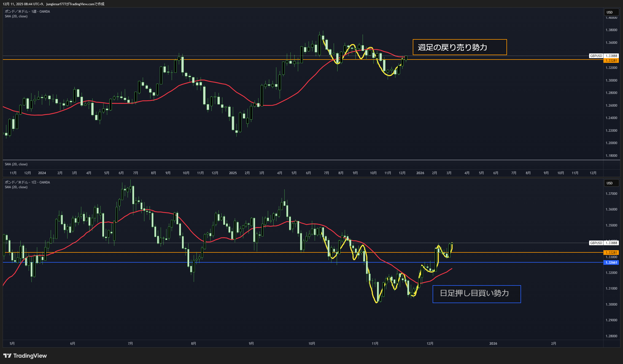623x364 pixels.
Task: Click the TradingView.com header text at top
Action: (x=82, y=4)
